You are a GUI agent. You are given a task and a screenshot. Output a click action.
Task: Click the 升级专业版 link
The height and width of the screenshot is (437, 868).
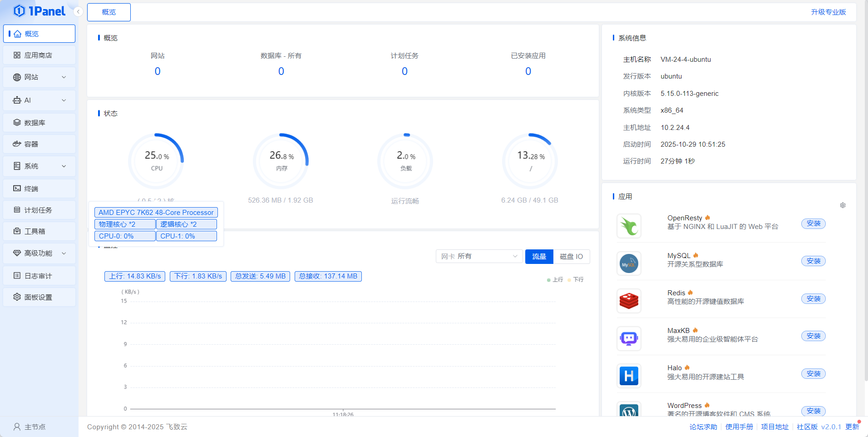(x=829, y=12)
